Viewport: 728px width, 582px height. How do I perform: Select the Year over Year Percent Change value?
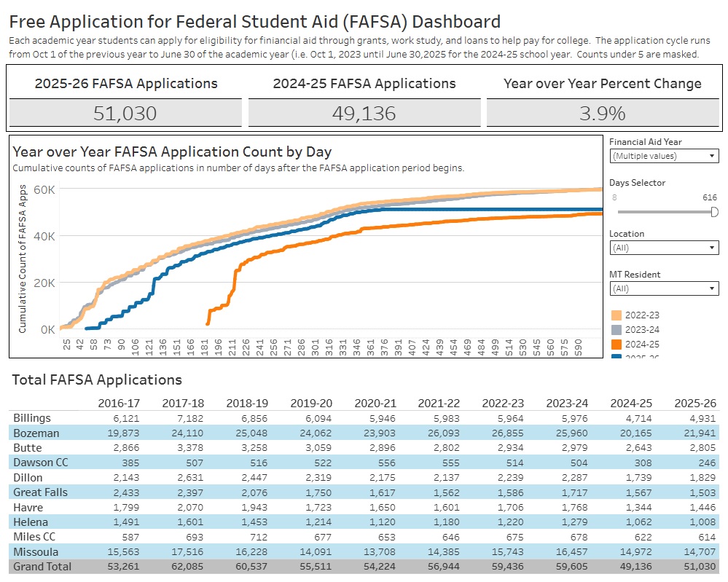tap(603, 111)
